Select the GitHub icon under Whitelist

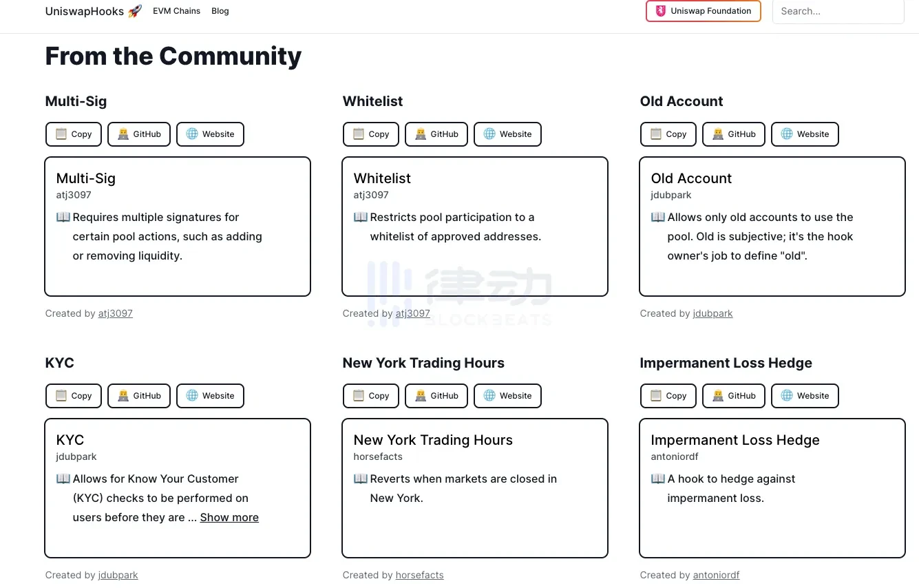[422, 134]
